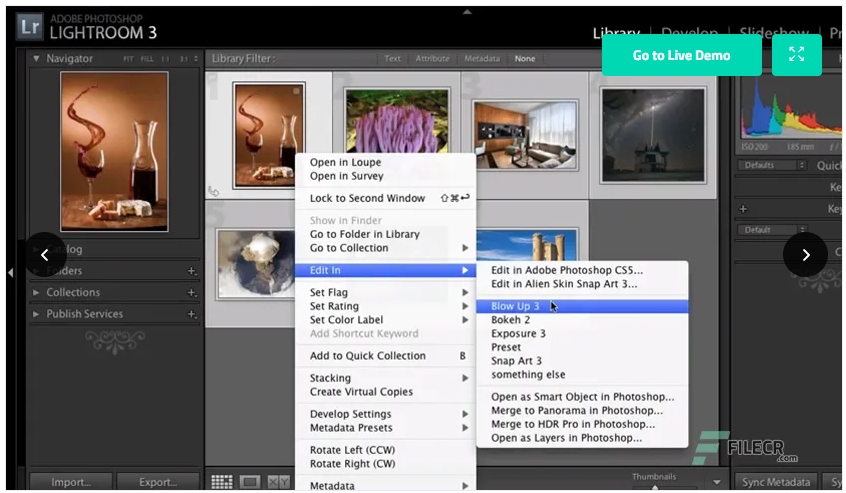846x493 pixels.
Task: Open the Defaults preset dropdown
Action: [772, 165]
